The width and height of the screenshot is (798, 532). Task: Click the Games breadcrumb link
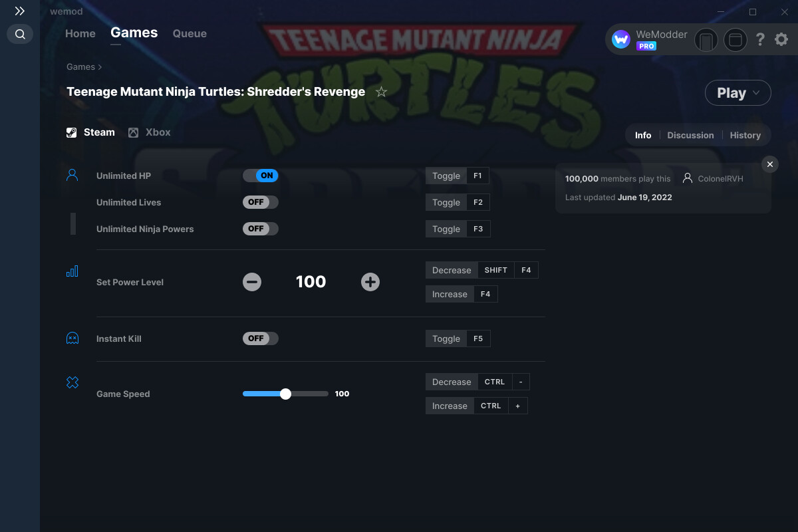81,66
